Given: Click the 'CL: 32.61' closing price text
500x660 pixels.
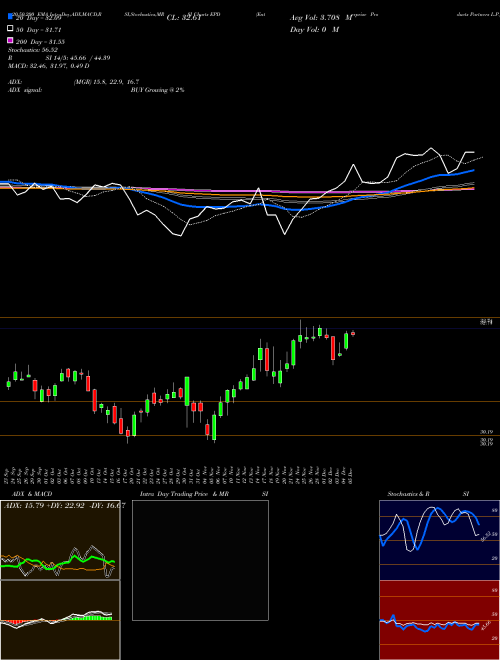Looking at the screenshot, I should pyautogui.click(x=184, y=18).
